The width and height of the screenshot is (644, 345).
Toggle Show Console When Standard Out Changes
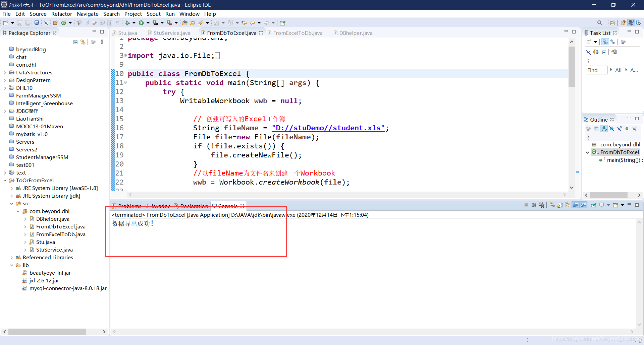coord(576,205)
